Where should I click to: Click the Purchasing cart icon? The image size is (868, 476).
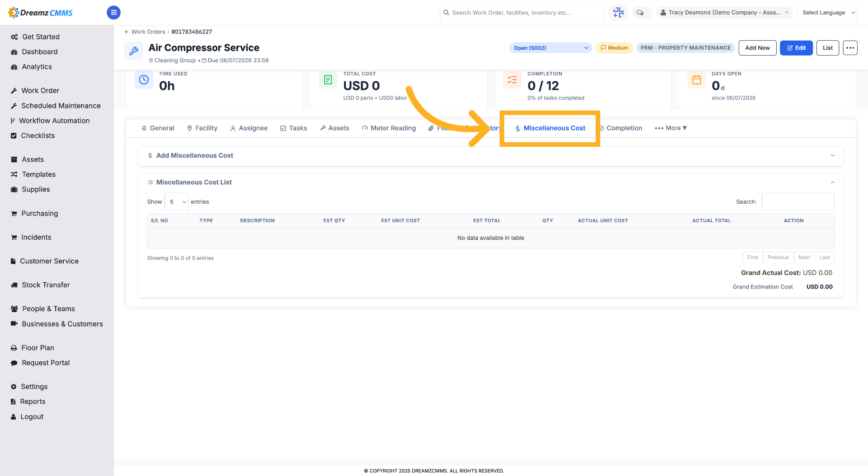[x=14, y=214]
